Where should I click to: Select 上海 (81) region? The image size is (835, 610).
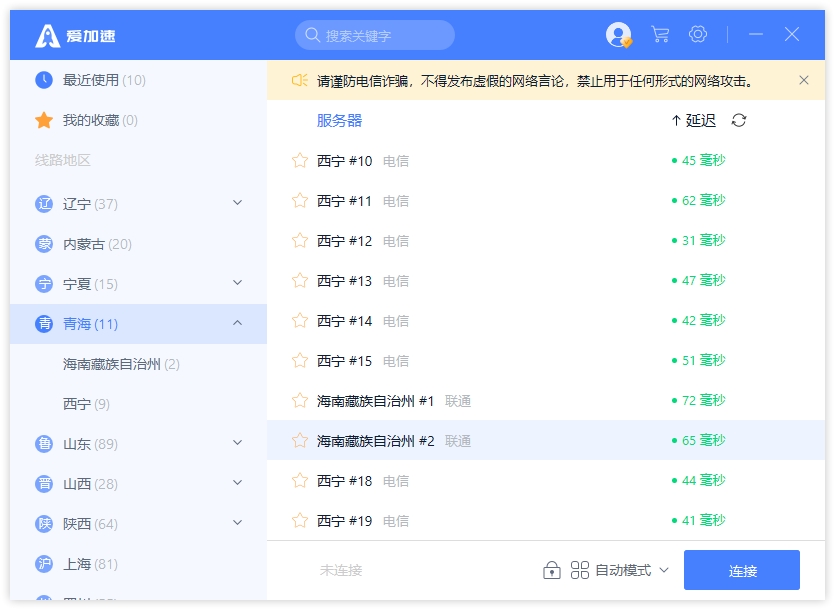click(x=138, y=564)
